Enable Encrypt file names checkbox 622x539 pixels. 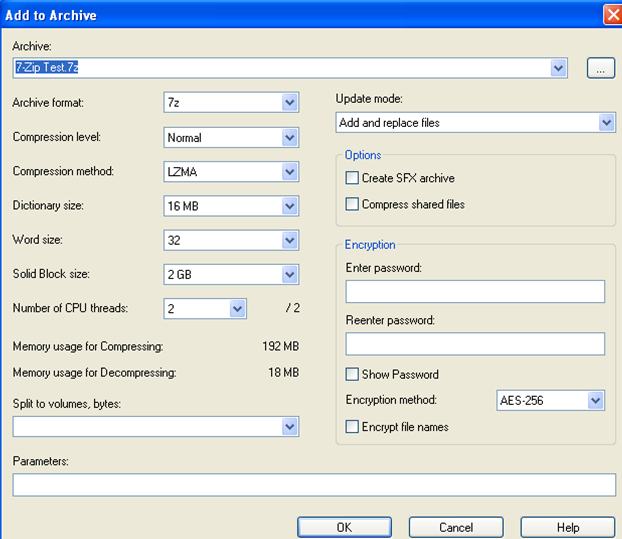[x=352, y=427]
